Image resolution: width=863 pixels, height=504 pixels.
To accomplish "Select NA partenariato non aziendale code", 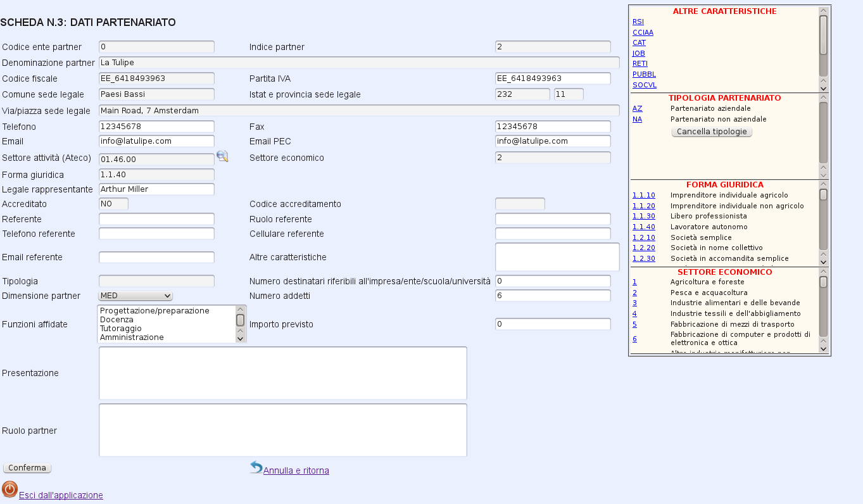I will click(637, 119).
